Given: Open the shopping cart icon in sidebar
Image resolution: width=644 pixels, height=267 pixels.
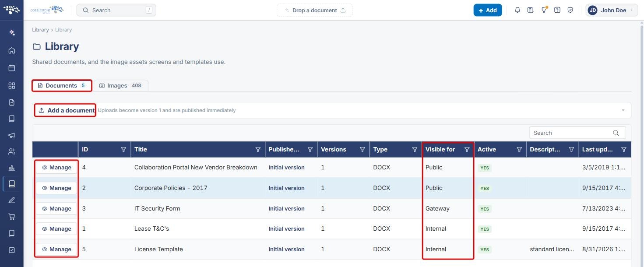Looking at the screenshot, I should 12,217.
